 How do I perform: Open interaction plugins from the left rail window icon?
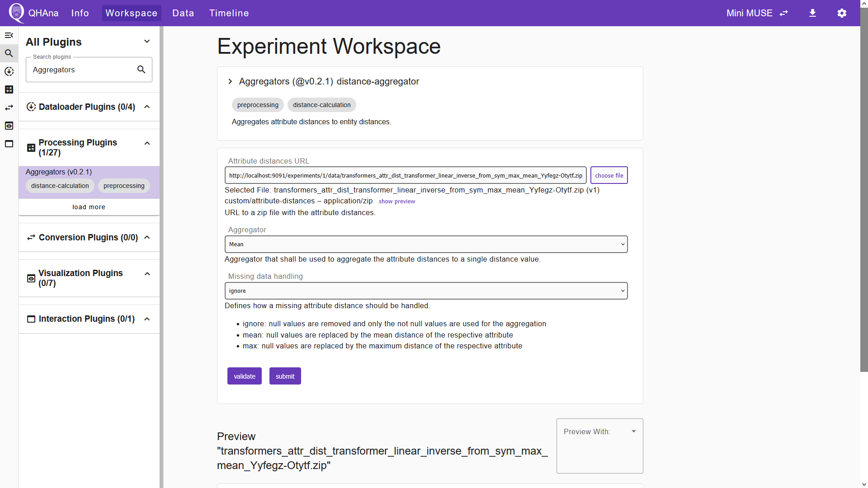click(9, 144)
